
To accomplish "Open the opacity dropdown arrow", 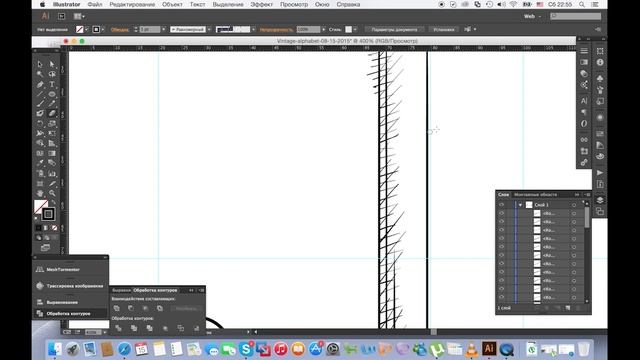I will pyautogui.click(x=324, y=29).
